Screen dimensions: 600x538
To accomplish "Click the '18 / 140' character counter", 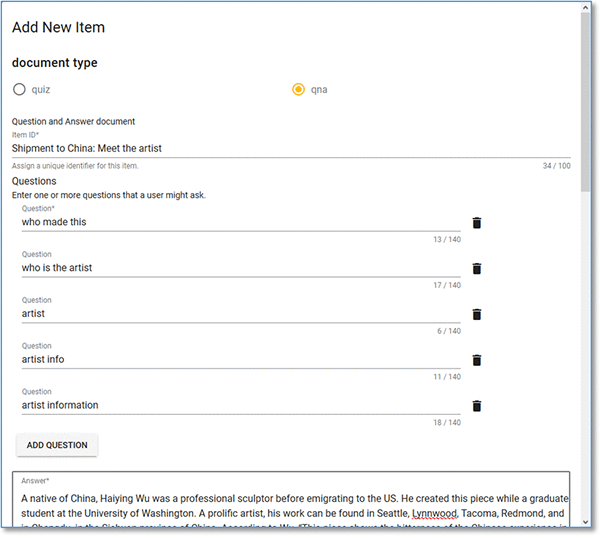I will click(447, 422).
